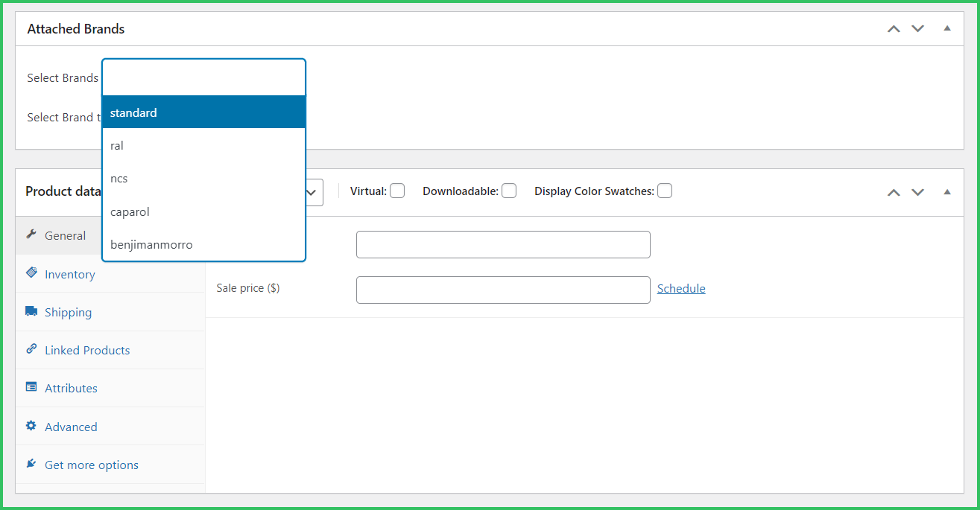Tick the Downloadable checkbox
The height and width of the screenshot is (510, 980).
tap(509, 191)
